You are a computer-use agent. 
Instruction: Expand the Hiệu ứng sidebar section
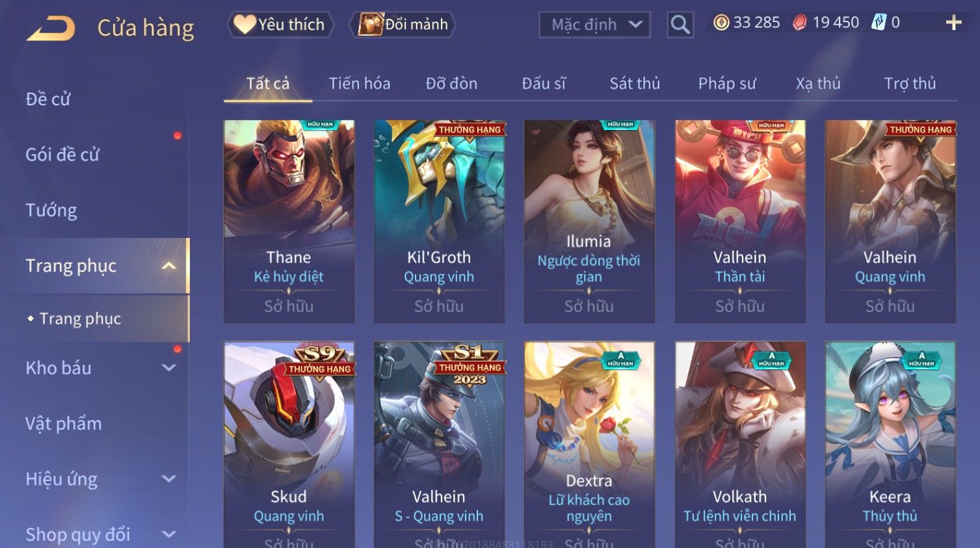pos(168,479)
